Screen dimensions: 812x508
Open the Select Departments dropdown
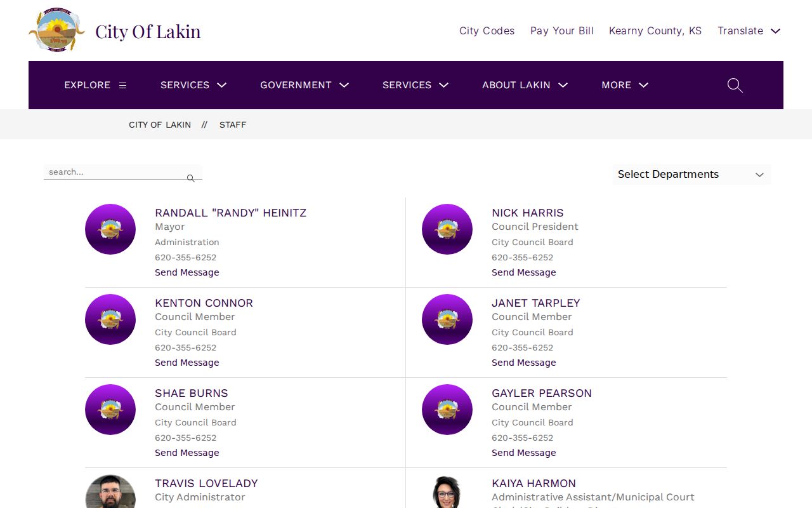click(x=691, y=175)
